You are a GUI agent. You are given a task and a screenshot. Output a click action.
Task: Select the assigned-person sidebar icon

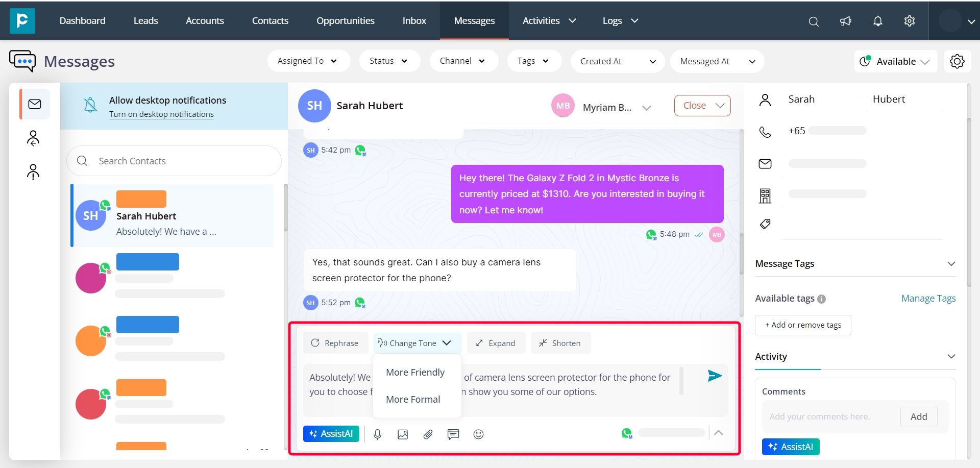pyautogui.click(x=33, y=138)
